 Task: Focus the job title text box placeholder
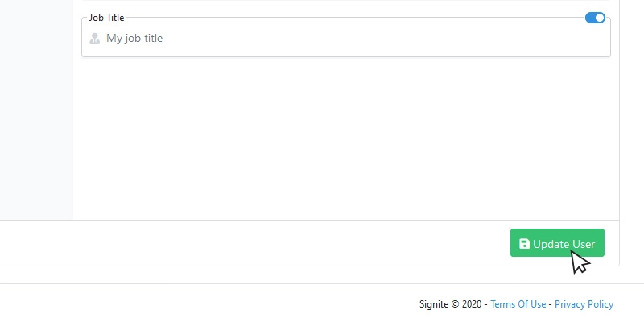coord(134,38)
